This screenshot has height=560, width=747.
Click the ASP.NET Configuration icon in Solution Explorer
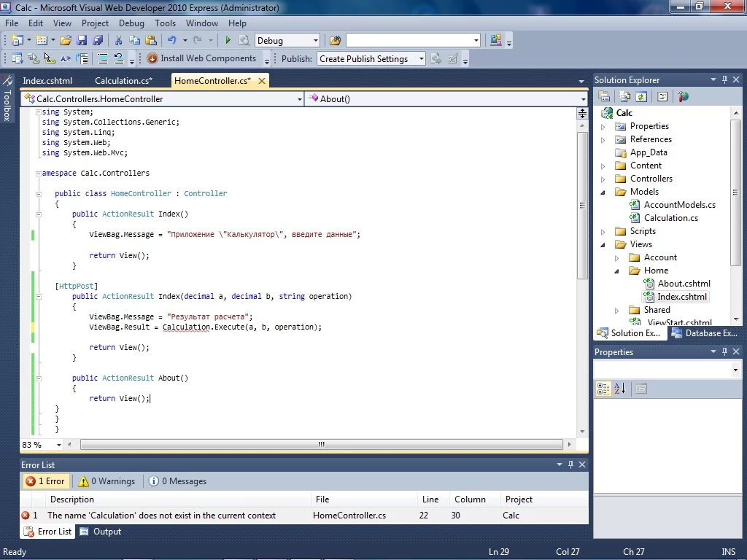683,96
